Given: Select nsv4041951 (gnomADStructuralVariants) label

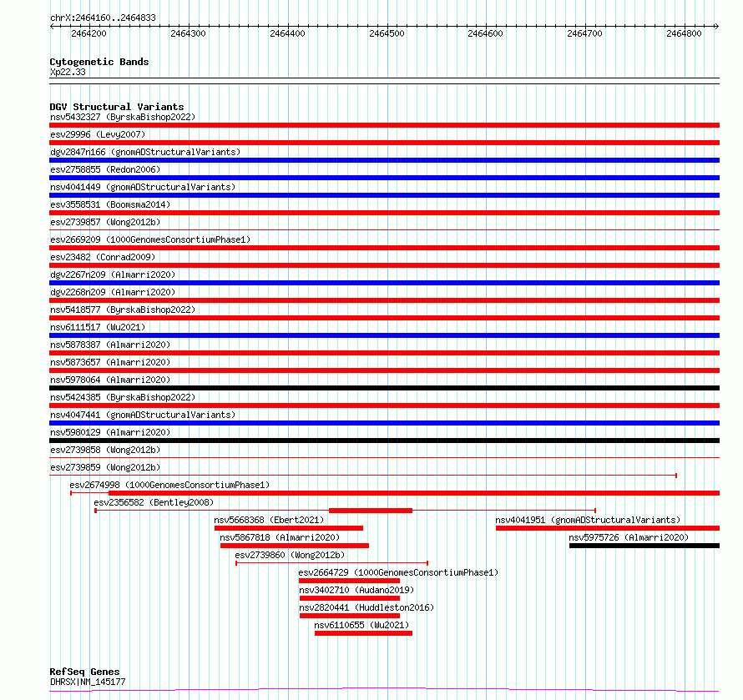Looking at the screenshot, I should point(588,520).
